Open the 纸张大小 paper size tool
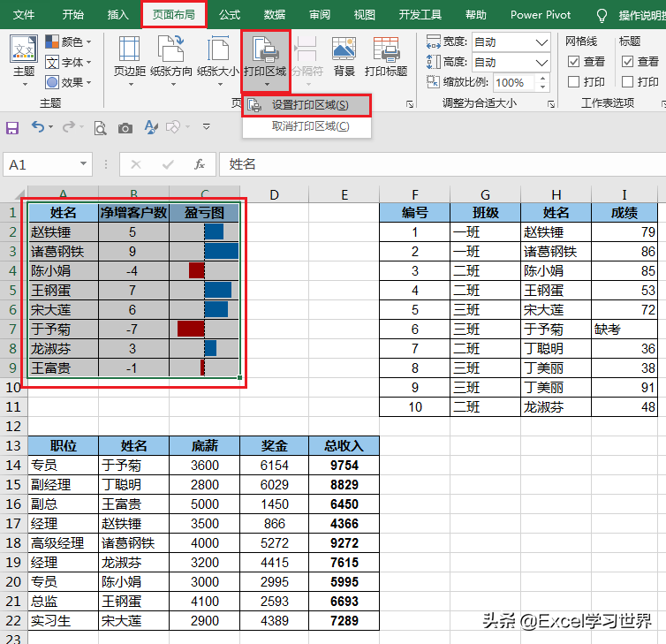 [x=217, y=59]
